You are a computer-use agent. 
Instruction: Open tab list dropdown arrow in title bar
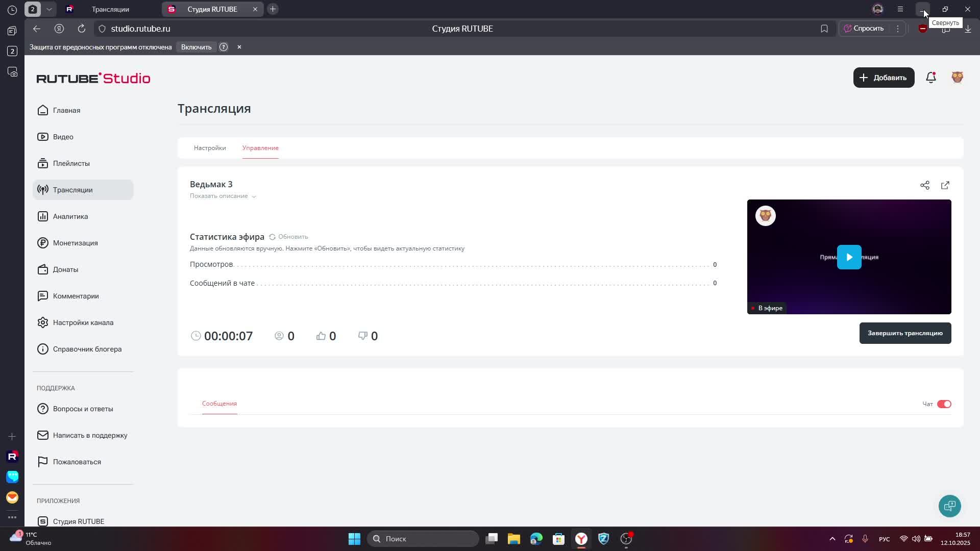pyautogui.click(x=49, y=9)
